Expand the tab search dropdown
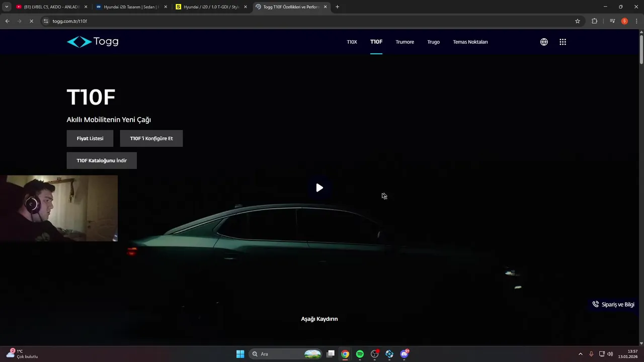 [x=7, y=7]
